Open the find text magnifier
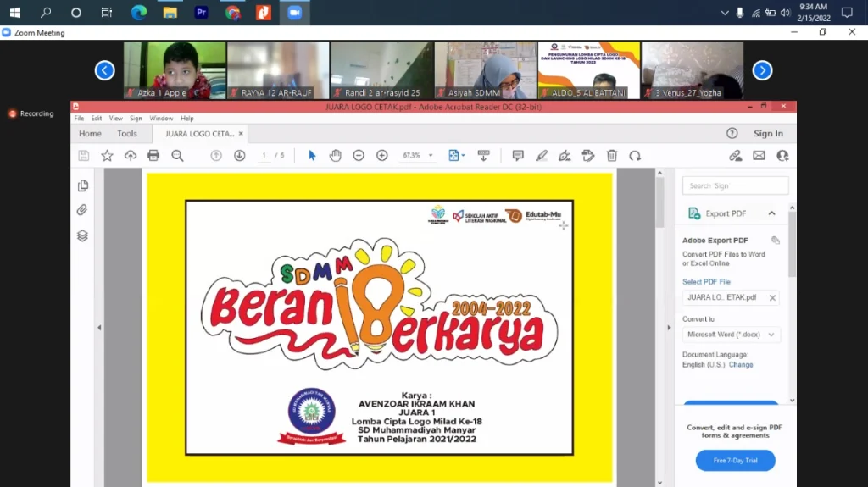 point(177,156)
